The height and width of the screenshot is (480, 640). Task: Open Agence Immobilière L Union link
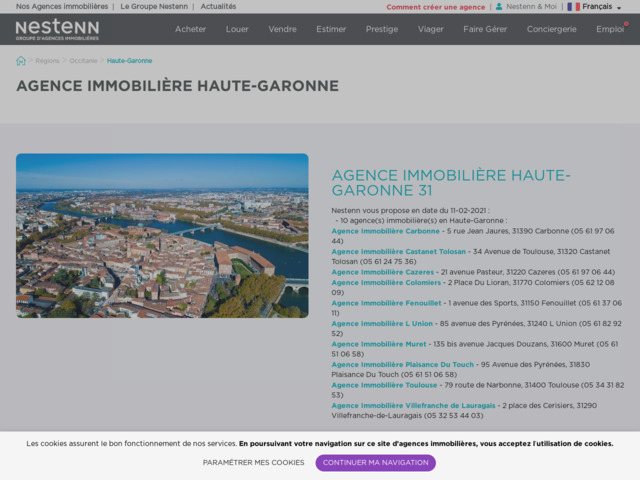click(382, 323)
